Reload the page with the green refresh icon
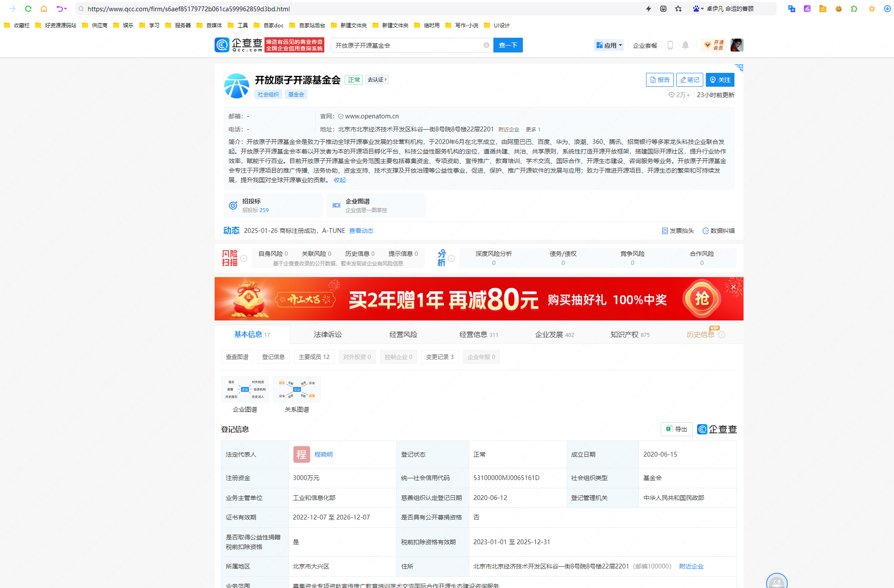894x588 pixels. [x=28, y=9]
